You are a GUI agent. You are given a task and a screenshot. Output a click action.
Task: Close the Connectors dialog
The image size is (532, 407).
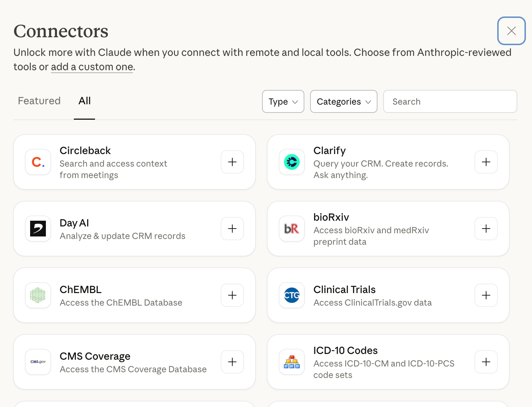point(511,31)
